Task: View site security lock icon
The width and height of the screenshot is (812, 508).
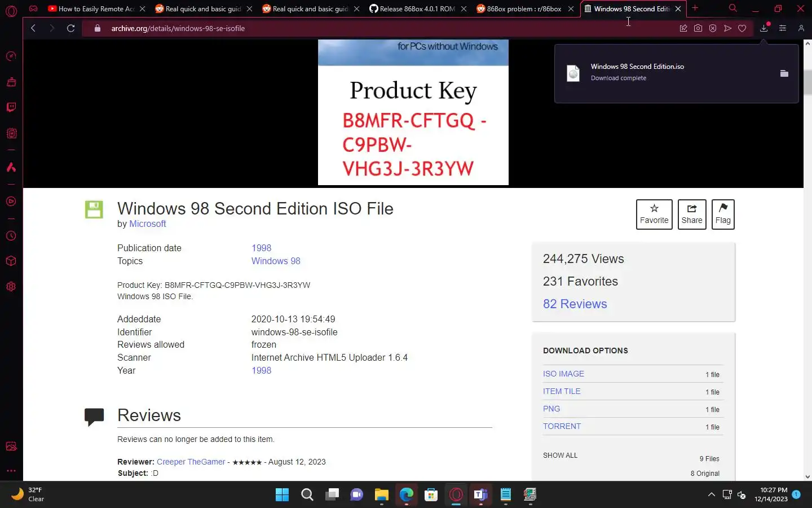Action: (98, 28)
